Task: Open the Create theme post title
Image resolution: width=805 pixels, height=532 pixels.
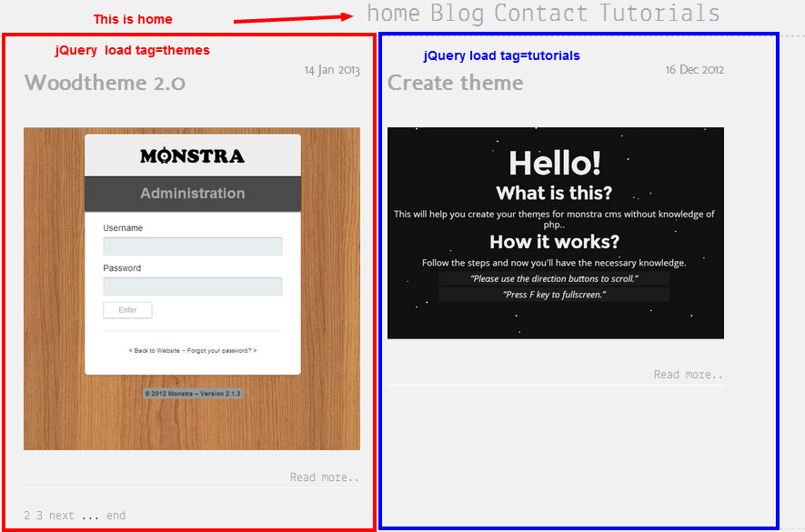Action: (455, 83)
